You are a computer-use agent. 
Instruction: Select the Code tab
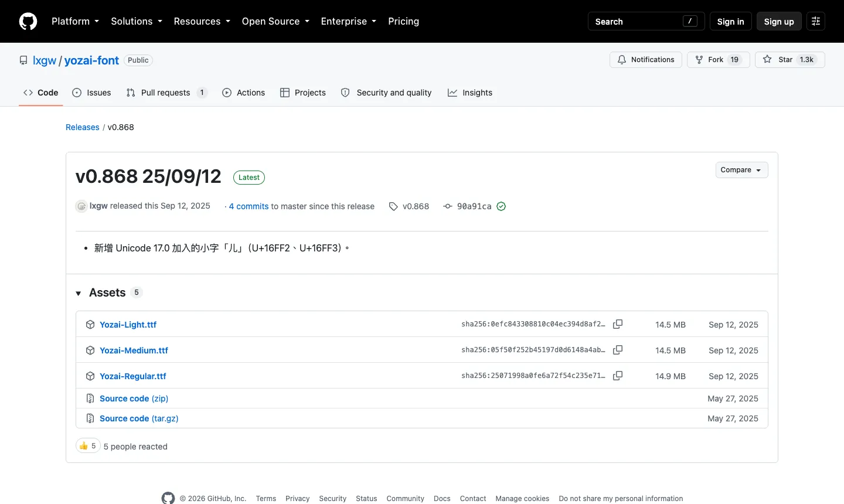pyautogui.click(x=41, y=93)
